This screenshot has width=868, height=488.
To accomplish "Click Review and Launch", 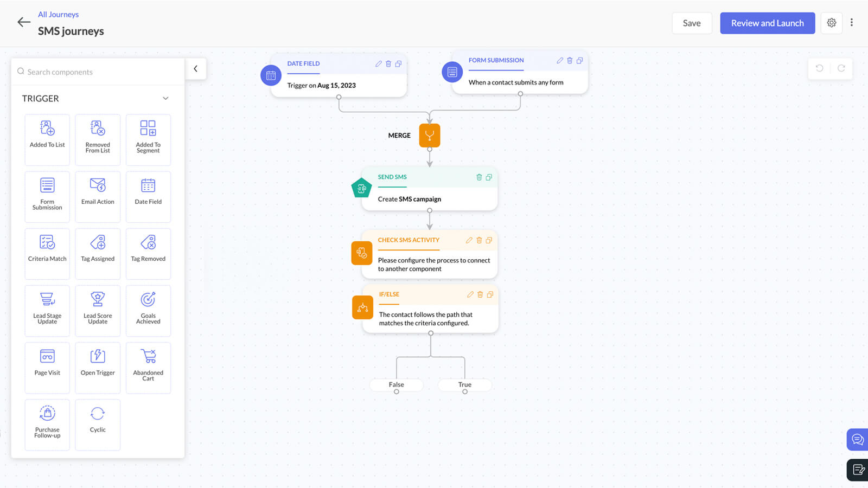I will (x=767, y=23).
